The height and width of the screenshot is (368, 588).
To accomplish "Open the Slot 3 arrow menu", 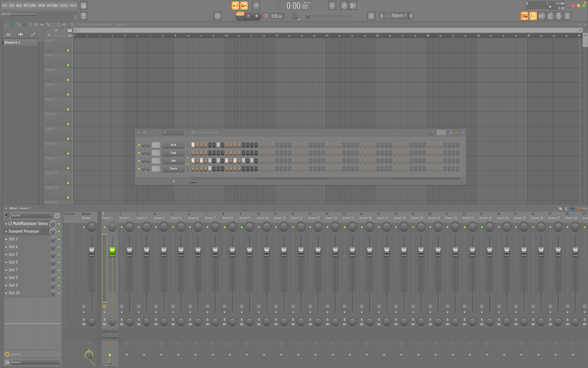I will point(6,239).
